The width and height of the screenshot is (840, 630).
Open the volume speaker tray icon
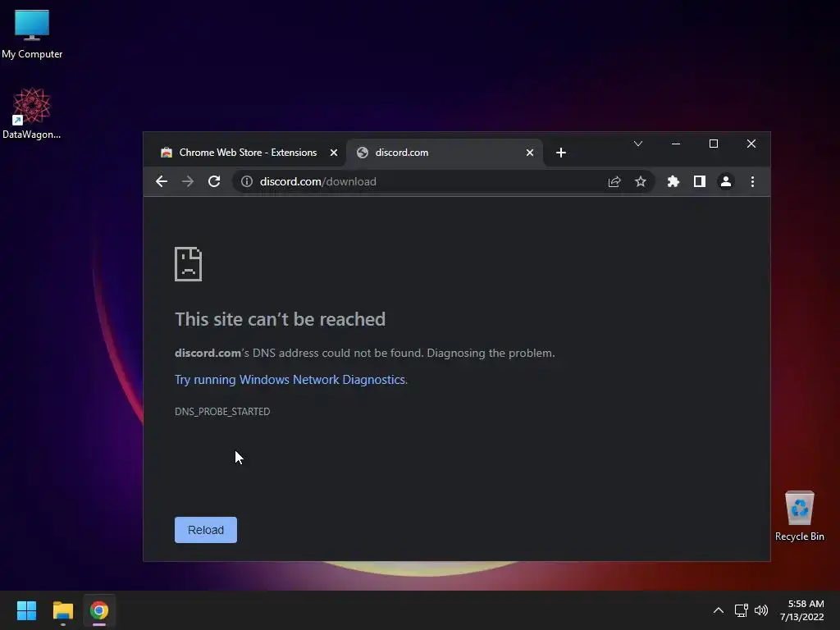pyautogui.click(x=760, y=610)
